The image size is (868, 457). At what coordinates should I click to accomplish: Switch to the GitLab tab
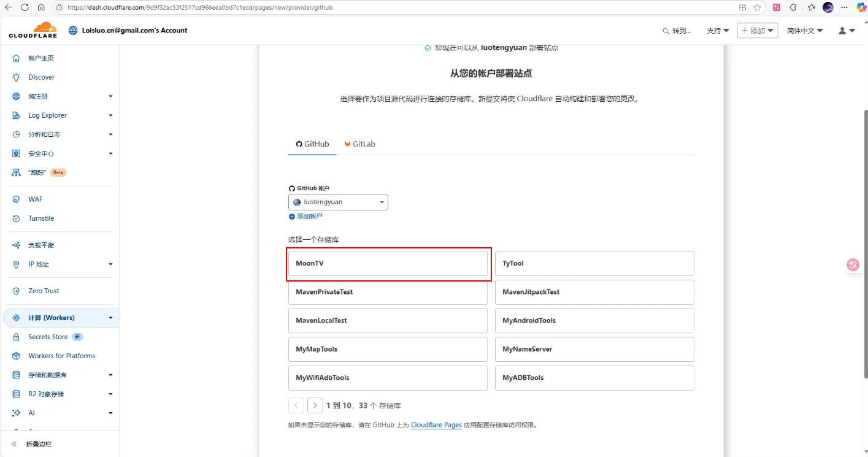359,144
